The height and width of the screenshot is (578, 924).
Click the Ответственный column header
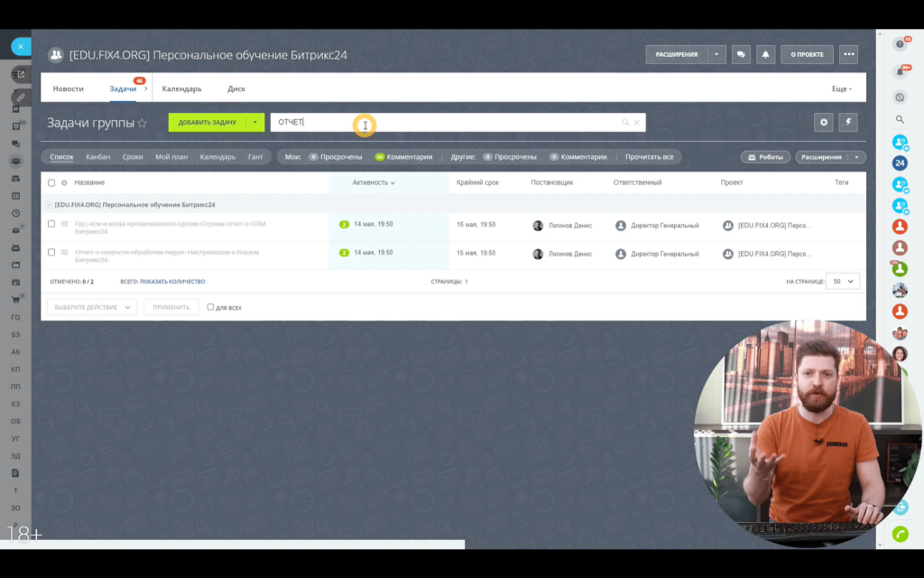637,182
